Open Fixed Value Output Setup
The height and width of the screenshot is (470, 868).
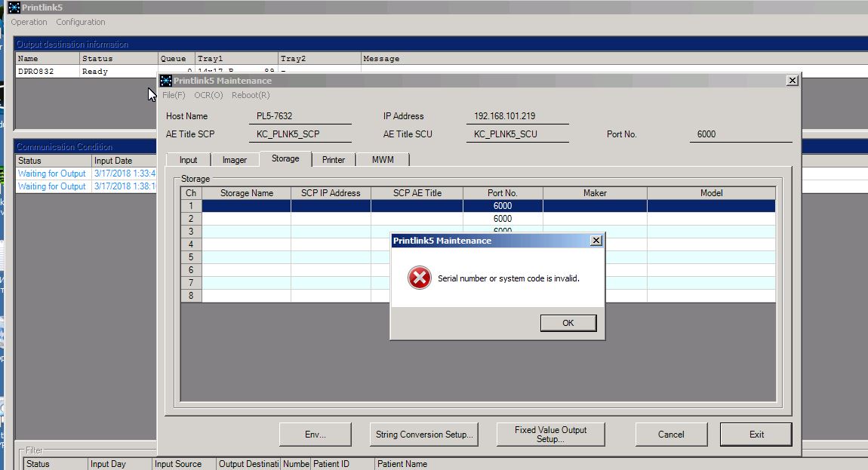tap(550, 435)
